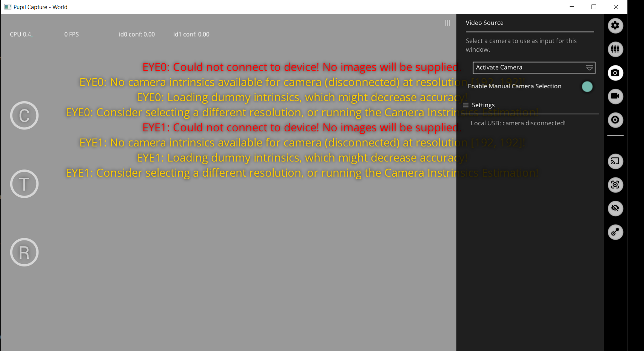Select Video Source camera icon
Image resolution: width=644 pixels, height=351 pixels.
[615, 73]
